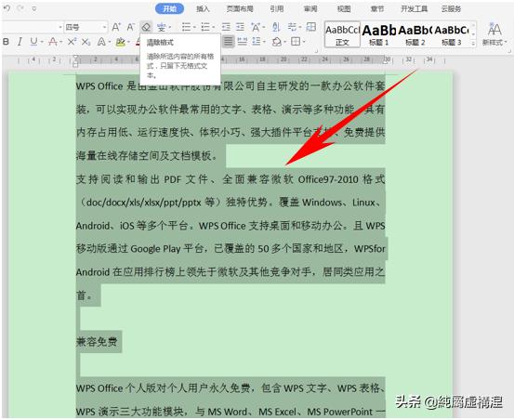The image size is (514, 420).
Task: Open the 页面布局 tab
Action: (240, 9)
